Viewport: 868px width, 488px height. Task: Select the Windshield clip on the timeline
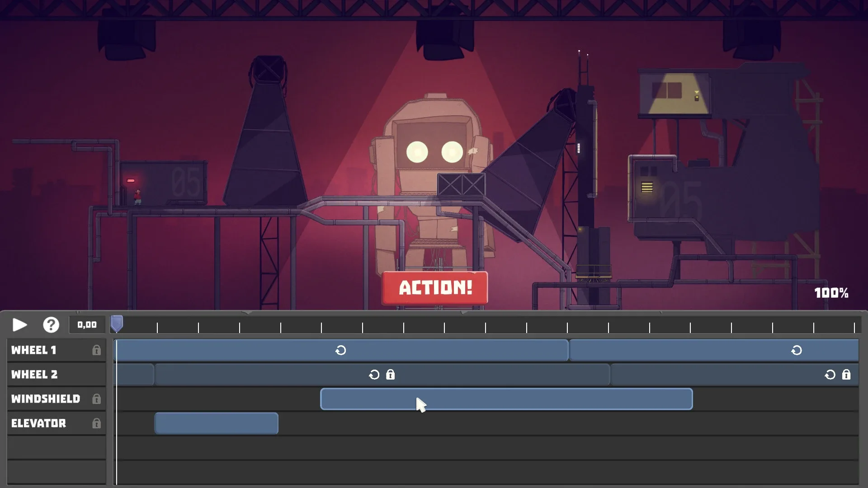(506, 399)
